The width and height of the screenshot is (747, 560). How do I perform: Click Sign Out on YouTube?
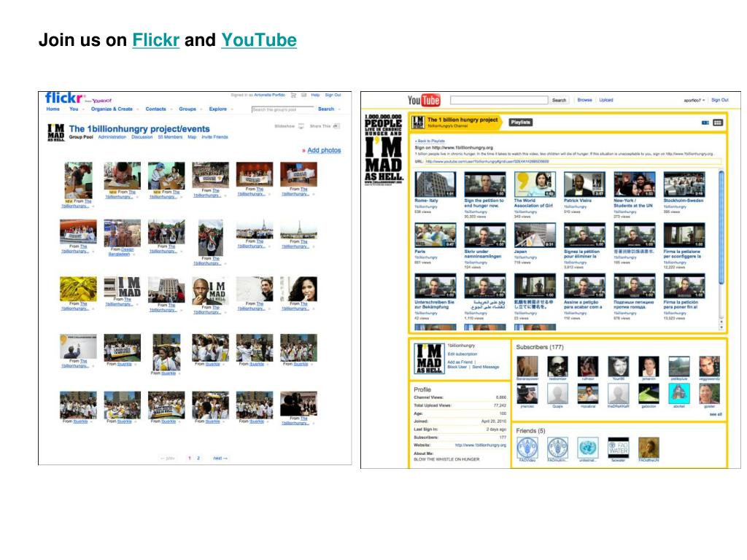[x=720, y=100]
